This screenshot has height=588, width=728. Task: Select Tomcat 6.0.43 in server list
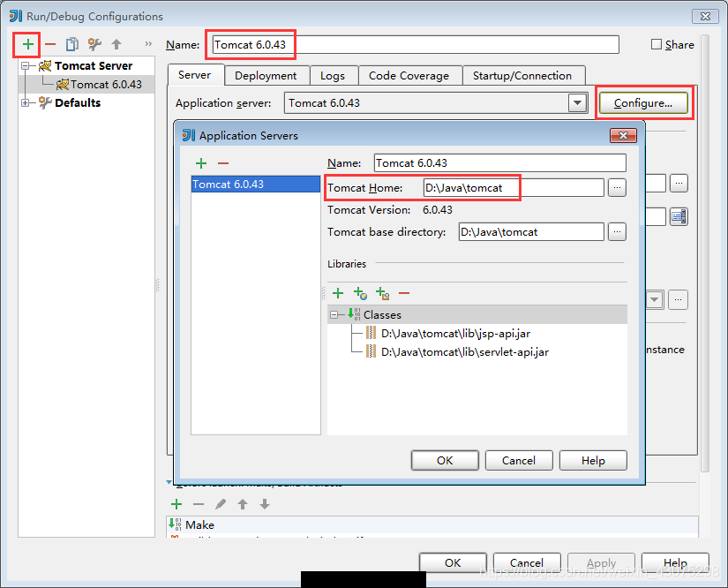tap(256, 185)
